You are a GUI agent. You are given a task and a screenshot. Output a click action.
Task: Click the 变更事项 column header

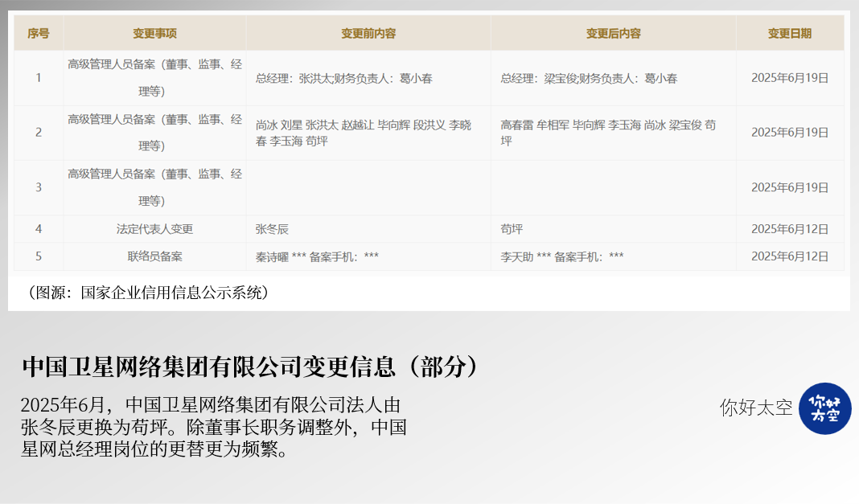click(x=155, y=34)
